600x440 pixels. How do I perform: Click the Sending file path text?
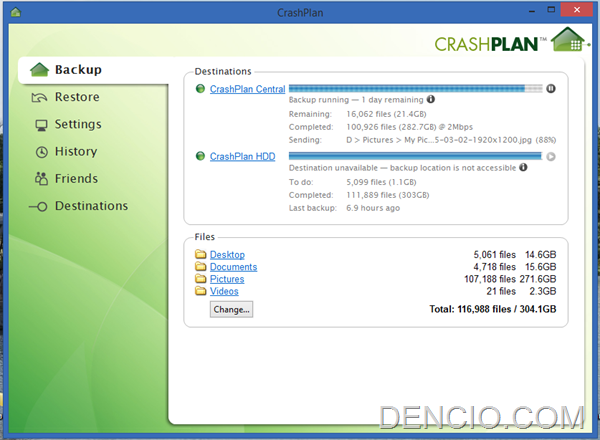(x=451, y=140)
